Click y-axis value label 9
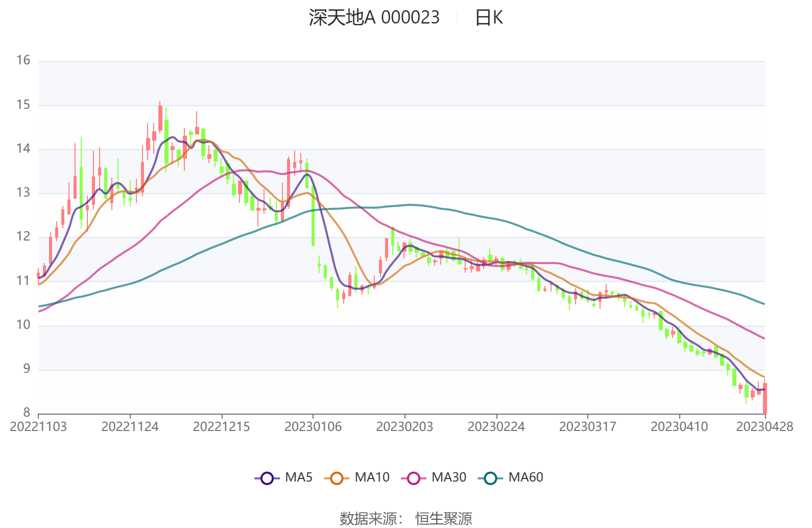812x528 pixels. coord(27,369)
